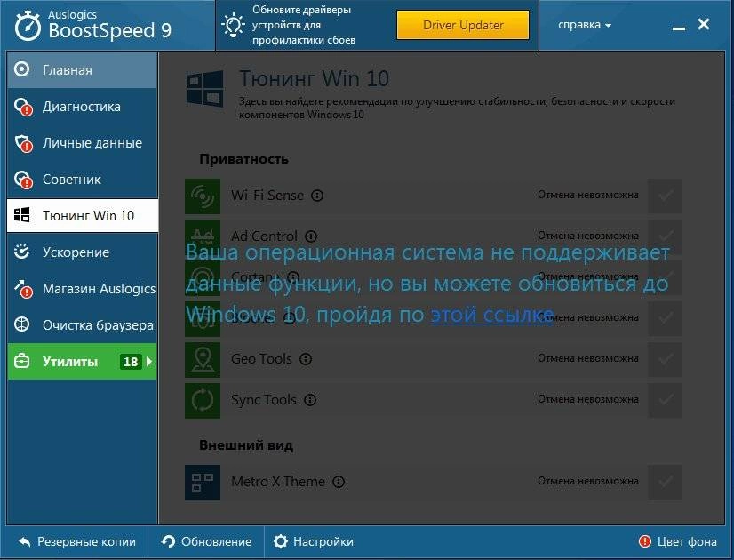734x560 pixels.
Task: Select the Тюнинг Win 10 sidebar item
Action: (83, 215)
